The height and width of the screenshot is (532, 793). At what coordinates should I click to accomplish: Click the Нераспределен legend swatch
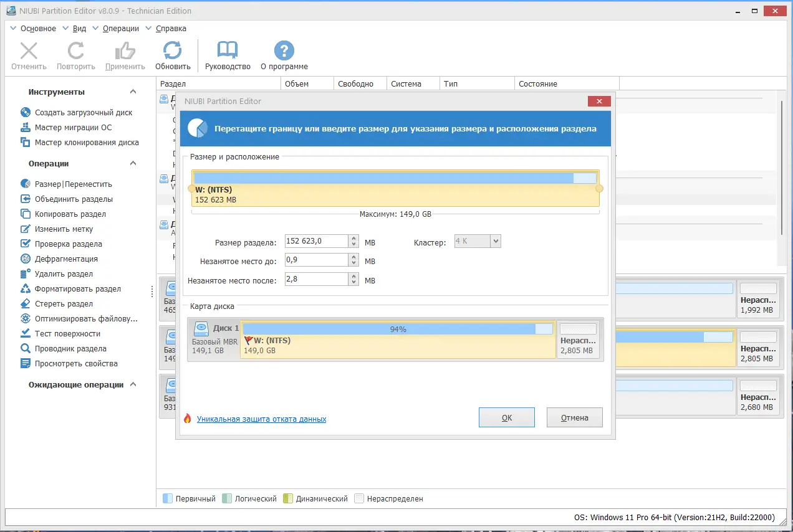pyautogui.click(x=358, y=498)
